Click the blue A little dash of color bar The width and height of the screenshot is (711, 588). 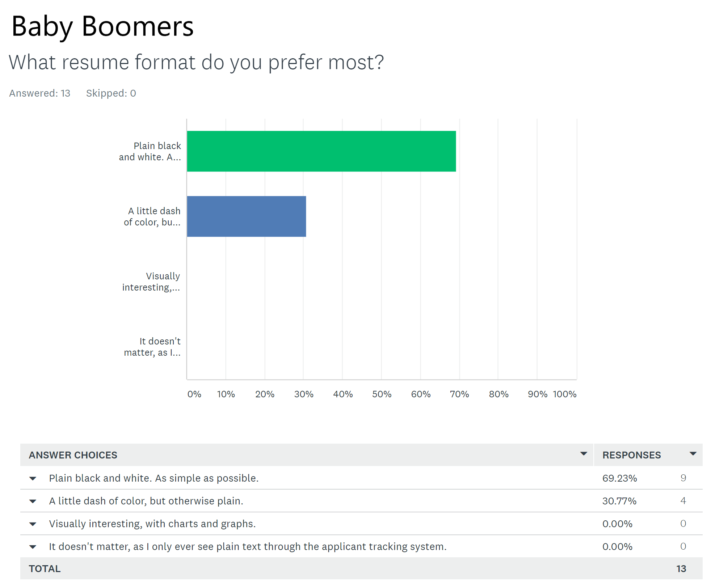246,216
